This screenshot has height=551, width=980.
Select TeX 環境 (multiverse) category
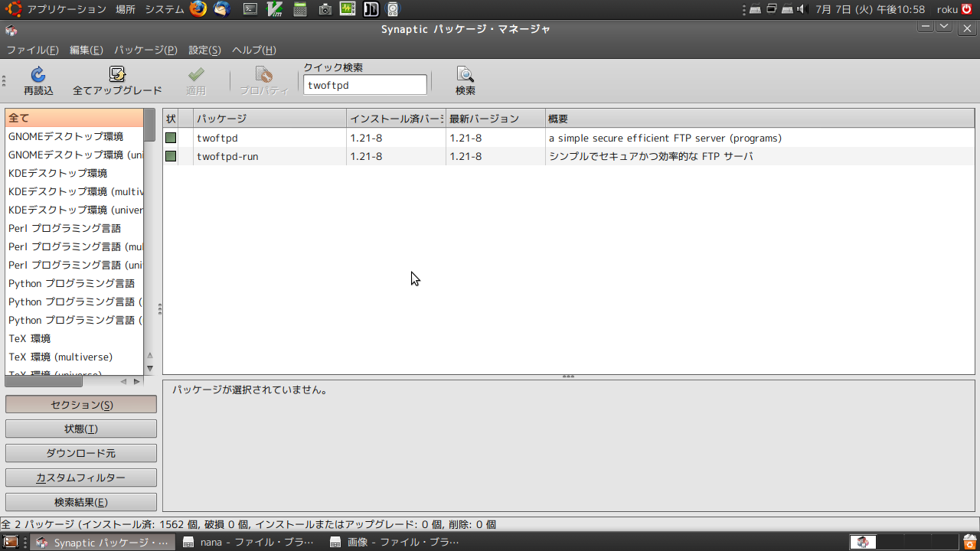point(74,357)
